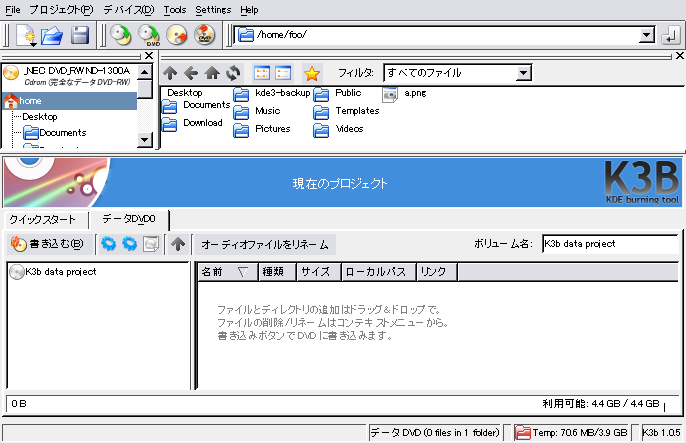Open the Tools menu
Image resolution: width=686 pixels, height=443 pixels.
tap(174, 9)
